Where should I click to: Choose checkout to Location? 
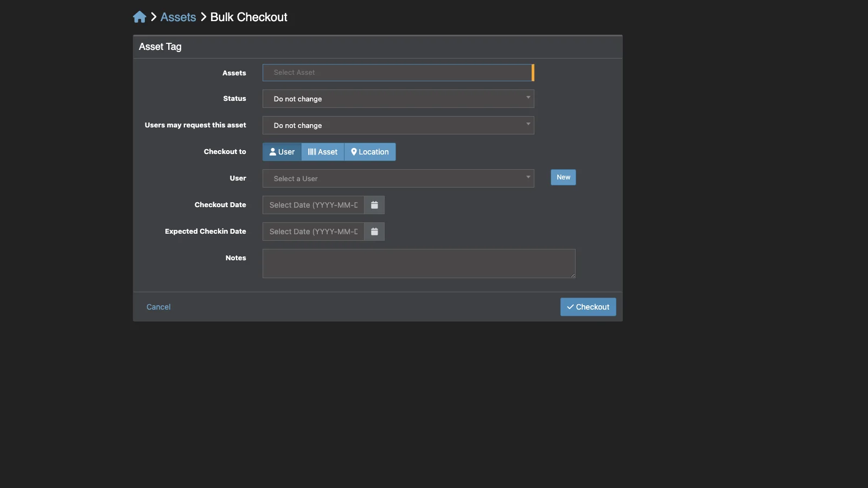click(370, 152)
